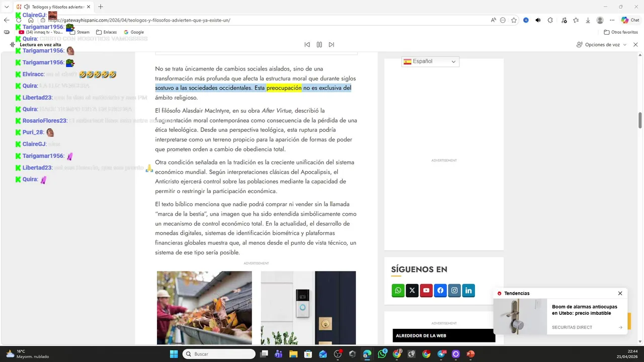The width and height of the screenshot is (644, 362).
Task: Open the YouTube social link under Síguenos en
Action: click(426, 291)
